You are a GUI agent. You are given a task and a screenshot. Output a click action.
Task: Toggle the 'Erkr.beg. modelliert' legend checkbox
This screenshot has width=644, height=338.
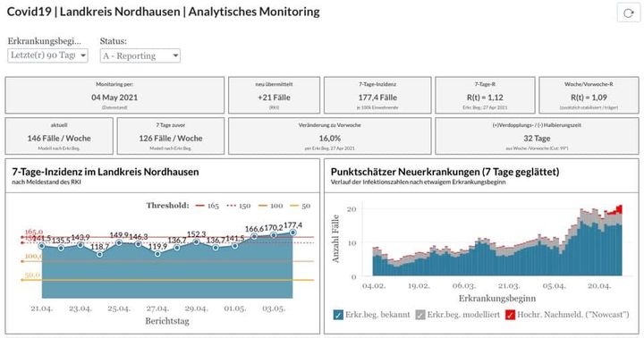pos(420,315)
